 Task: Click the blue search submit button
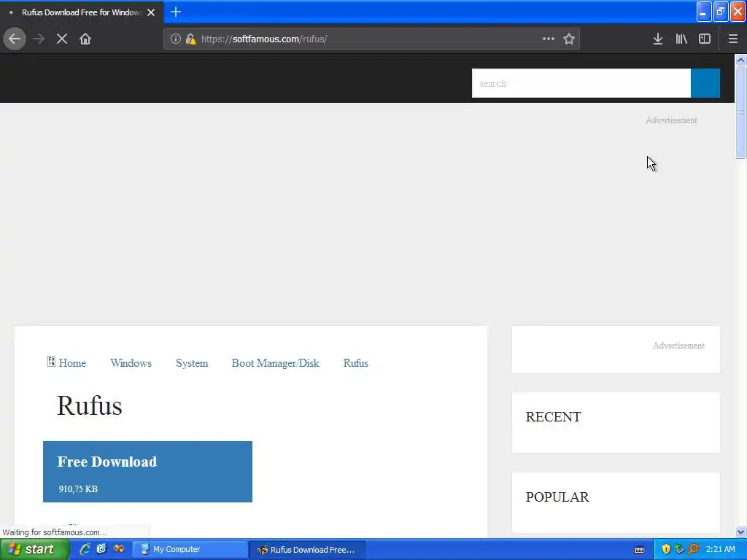[705, 83]
